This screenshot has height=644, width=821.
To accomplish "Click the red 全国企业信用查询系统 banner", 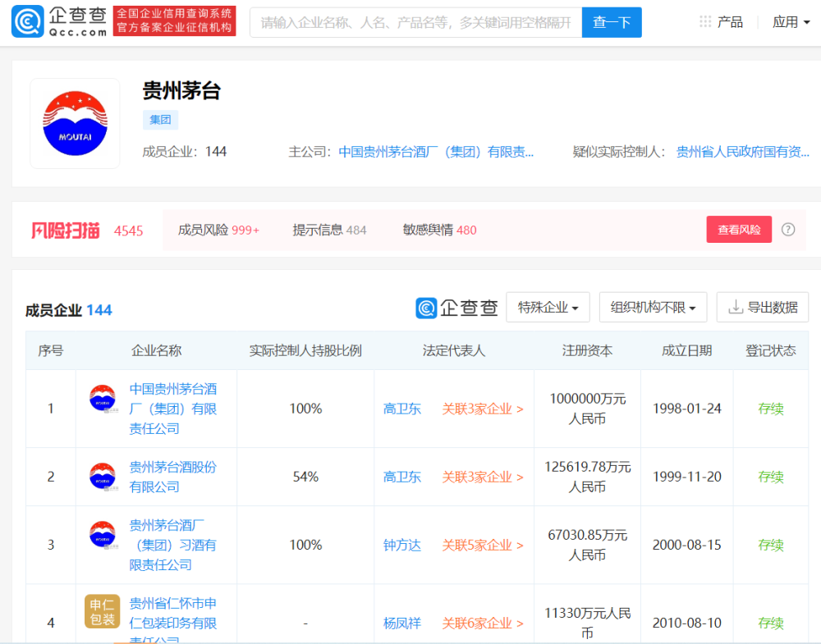I will pos(174,21).
